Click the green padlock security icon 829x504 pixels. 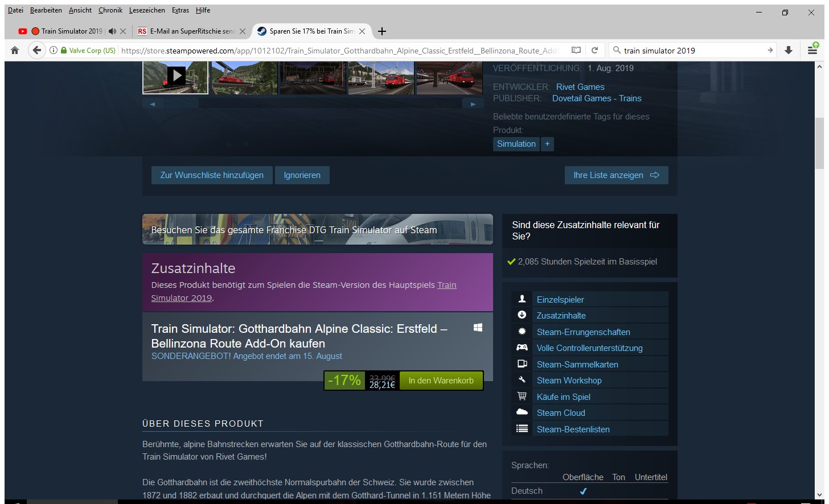pos(64,50)
